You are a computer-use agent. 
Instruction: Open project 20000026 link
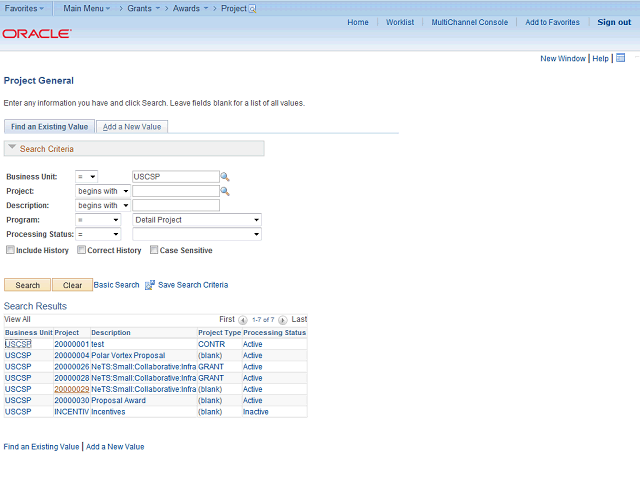(x=71, y=367)
